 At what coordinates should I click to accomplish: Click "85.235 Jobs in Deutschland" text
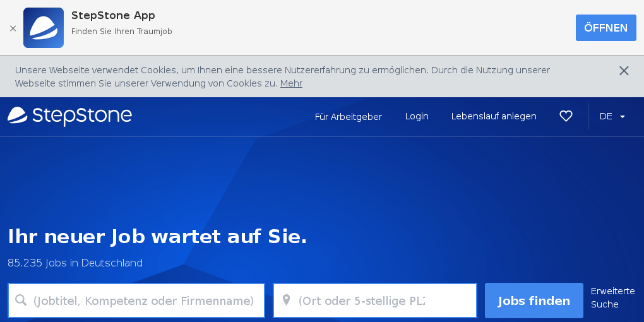(75, 263)
